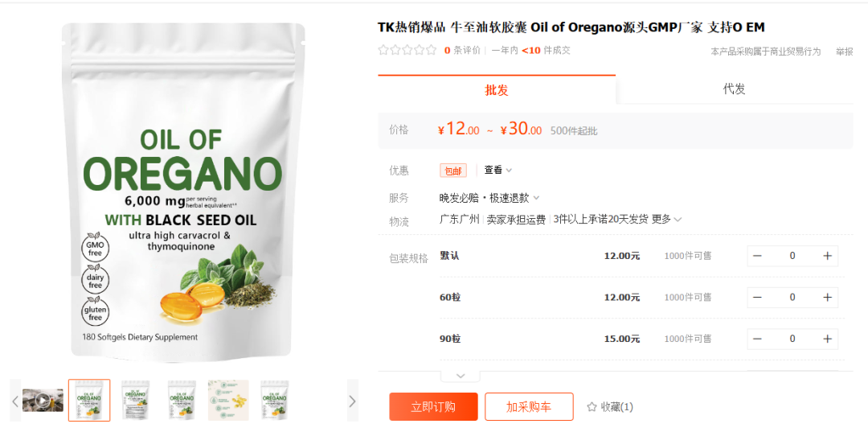Image resolution: width=868 pixels, height=432 pixels.
Task: Click 加采购车 add to cart button
Action: [x=529, y=407]
